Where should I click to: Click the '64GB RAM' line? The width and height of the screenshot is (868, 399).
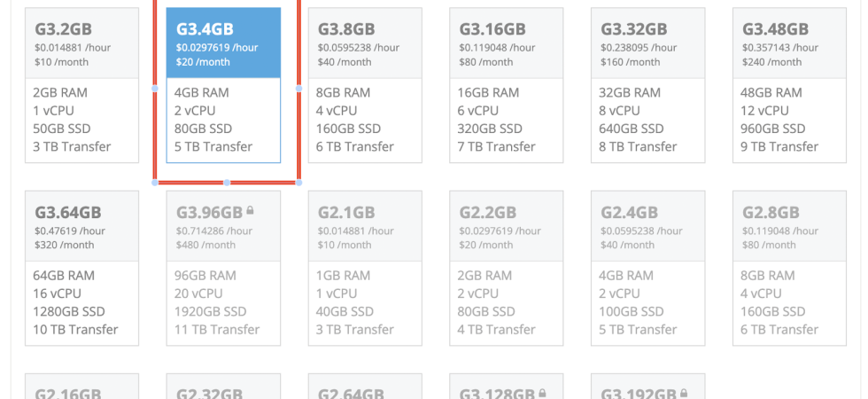pyautogui.click(x=64, y=276)
